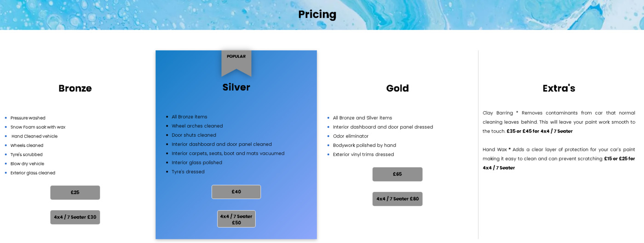The image size is (644, 243).
Task: Choose Gold 4x4 / 7 Seater £80 button
Action: pyautogui.click(x=397, y=199)
